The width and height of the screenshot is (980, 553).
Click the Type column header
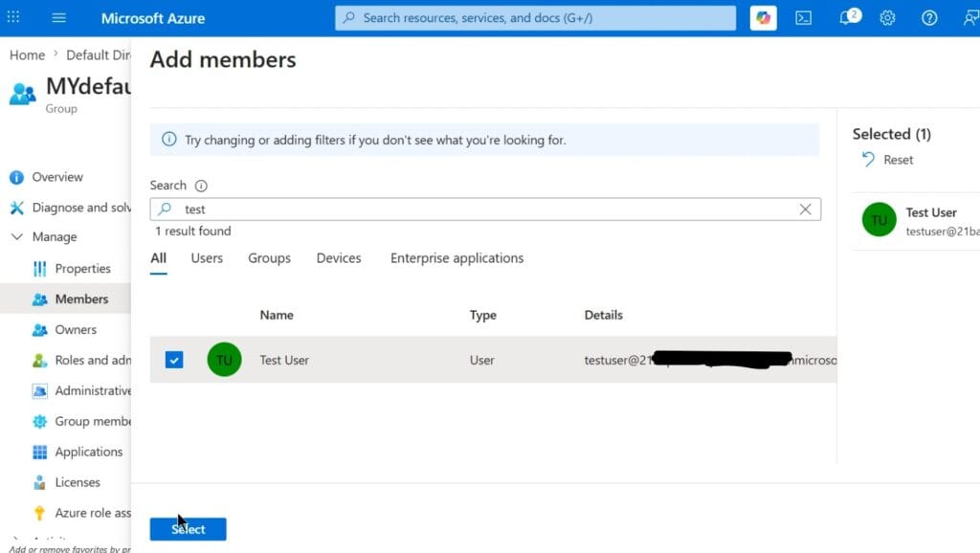[x=482, y=315]
